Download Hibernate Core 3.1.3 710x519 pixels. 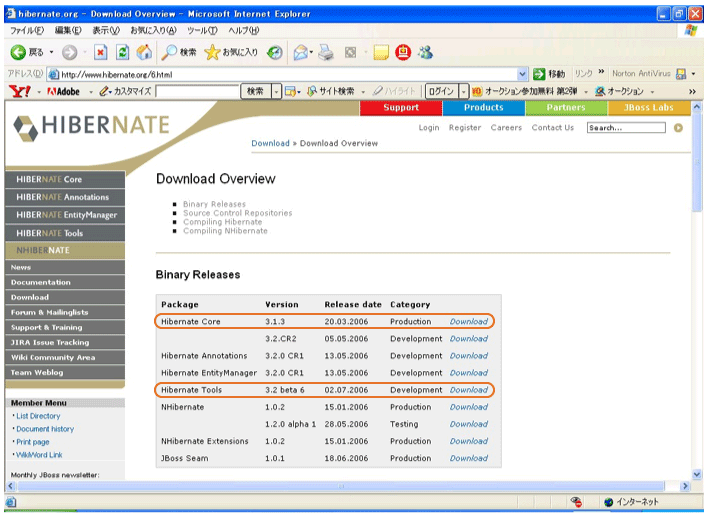point(469,322)
